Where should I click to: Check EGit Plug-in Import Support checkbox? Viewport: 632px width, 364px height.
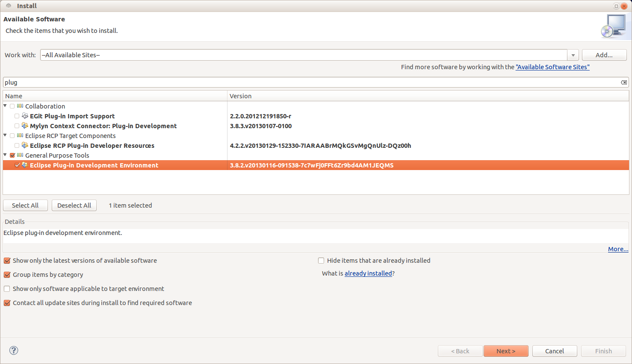(17, 116)
